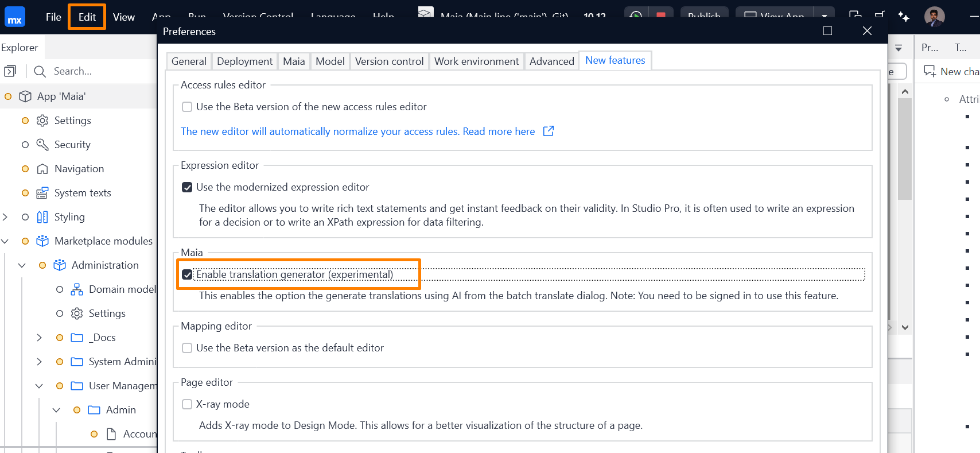Switch to the Work environment tab
The width and height of the screenshot is (980, 453).
click(x=476, y=61)
